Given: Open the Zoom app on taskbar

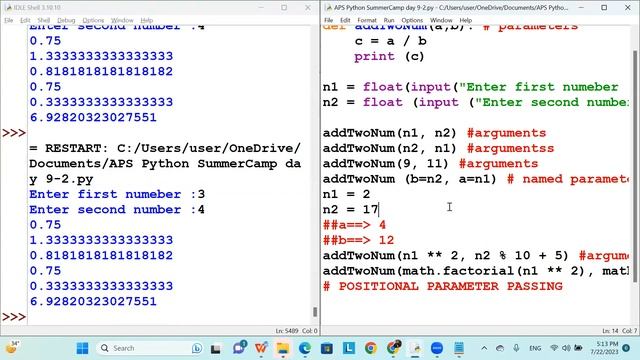Looking at the screenshot, I should pos(437,348).
